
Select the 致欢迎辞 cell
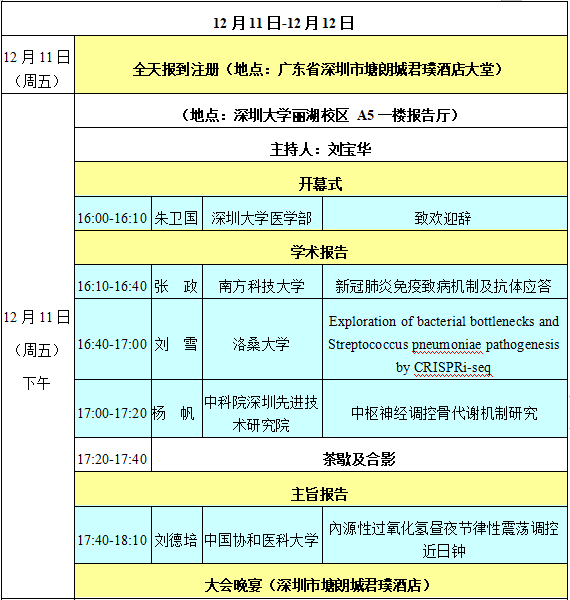click(x=445, y=214)
